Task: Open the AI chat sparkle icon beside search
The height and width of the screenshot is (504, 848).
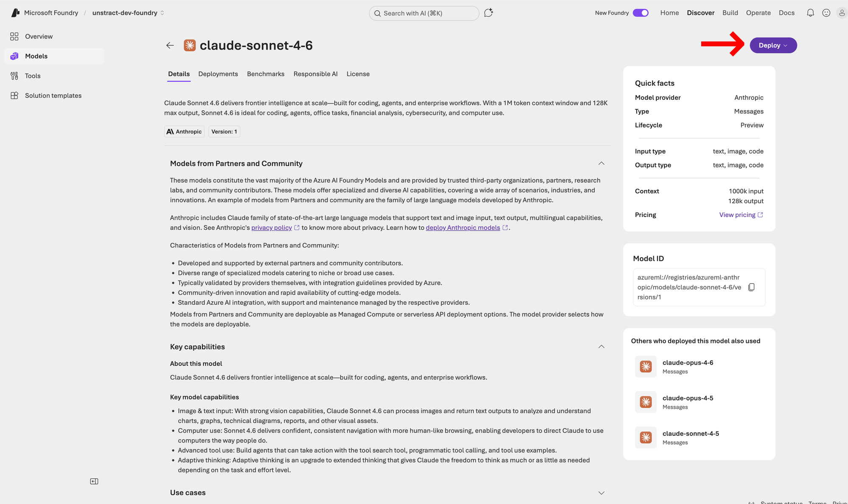Action: (488, 13)
